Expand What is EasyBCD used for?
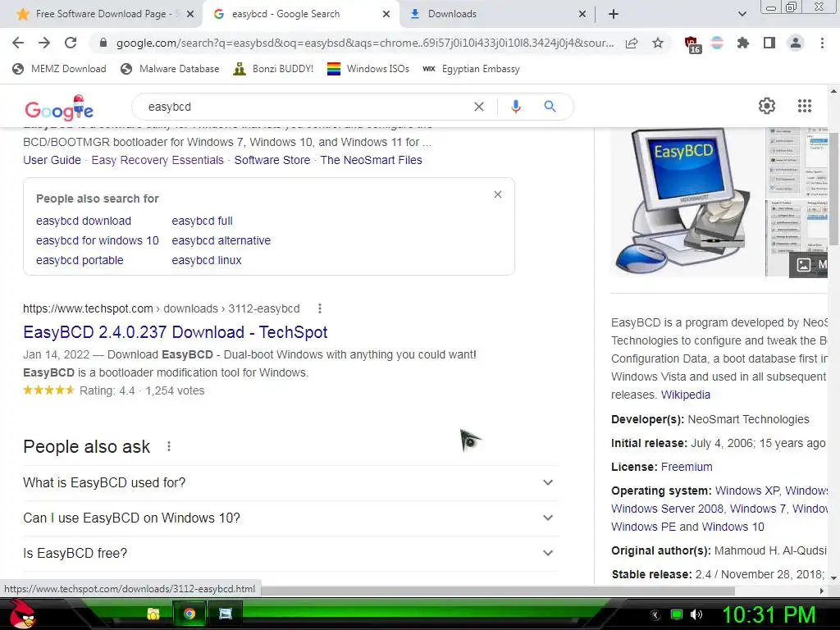The width and height of the screenshot is (840, 630). 290,482
